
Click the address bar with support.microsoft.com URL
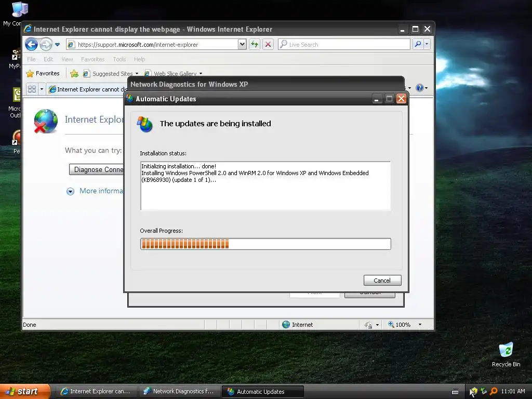(x=152, y=45)
